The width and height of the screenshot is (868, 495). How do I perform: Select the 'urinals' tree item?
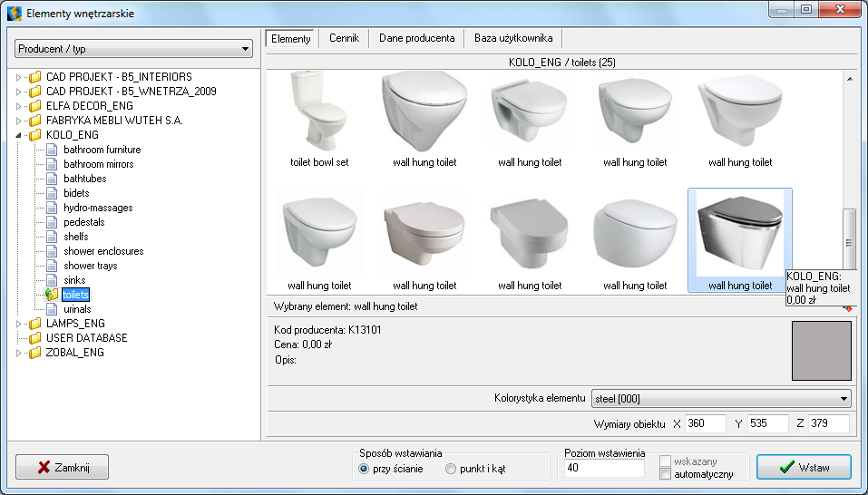[x=77, y=309]
